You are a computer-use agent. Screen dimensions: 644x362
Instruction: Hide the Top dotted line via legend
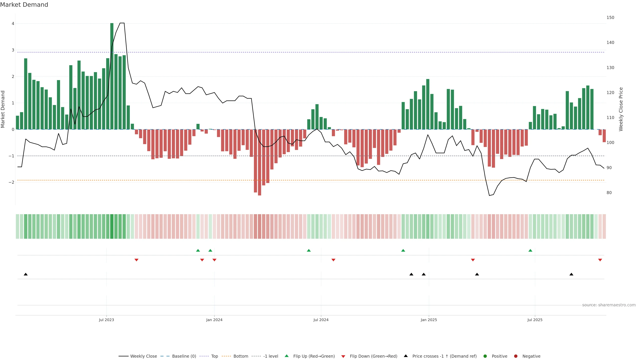(x=214, y=356)
